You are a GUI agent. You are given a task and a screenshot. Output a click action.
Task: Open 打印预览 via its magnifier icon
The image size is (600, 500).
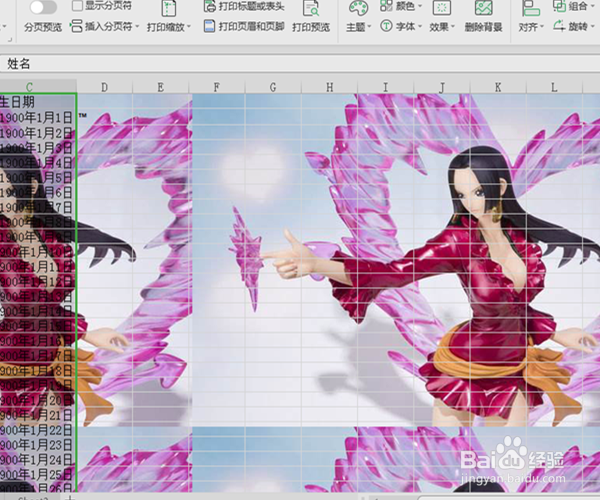coord(311,8)
